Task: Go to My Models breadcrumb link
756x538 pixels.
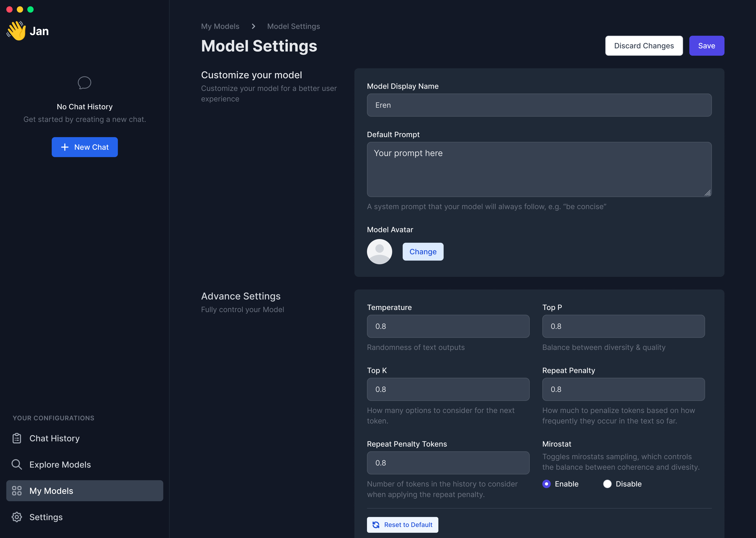Action: pyautogui.click(x=220, y=26)
